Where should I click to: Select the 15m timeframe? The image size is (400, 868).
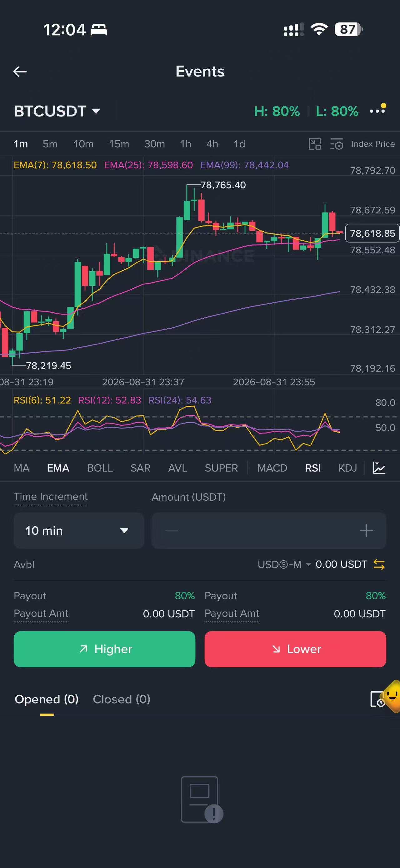(x=119, y=144)
